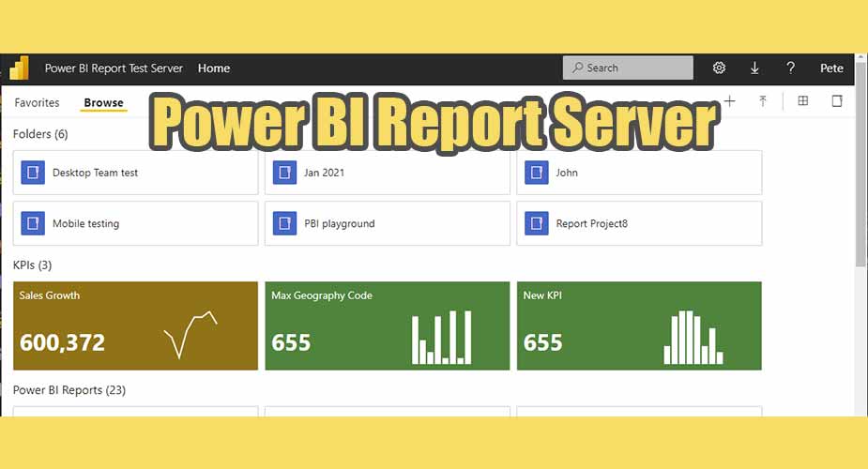This screenshot has width=868, height=469.
Task: Click the Desktop Team test folder icon
Action: [x=33, y=173]
